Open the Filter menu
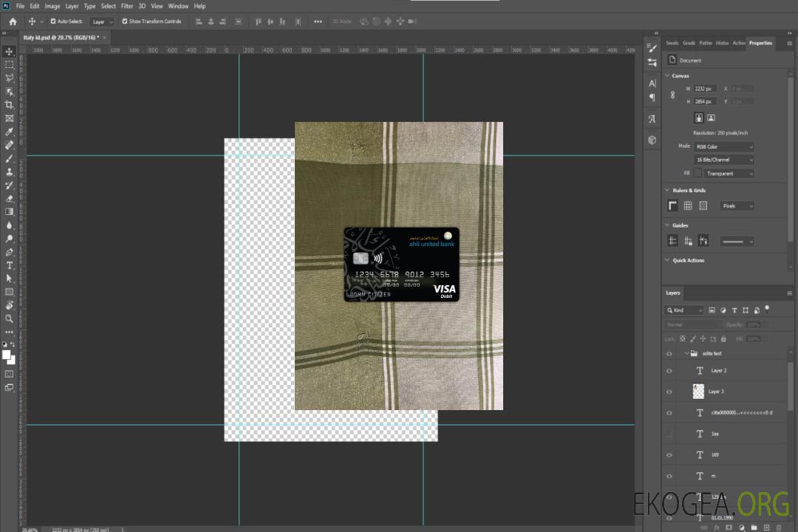This screenshot has height=532, width=798. (127, 6)
